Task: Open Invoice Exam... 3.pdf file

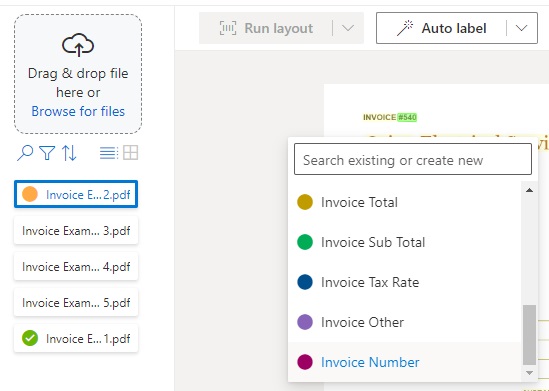Action: point(76,230)
